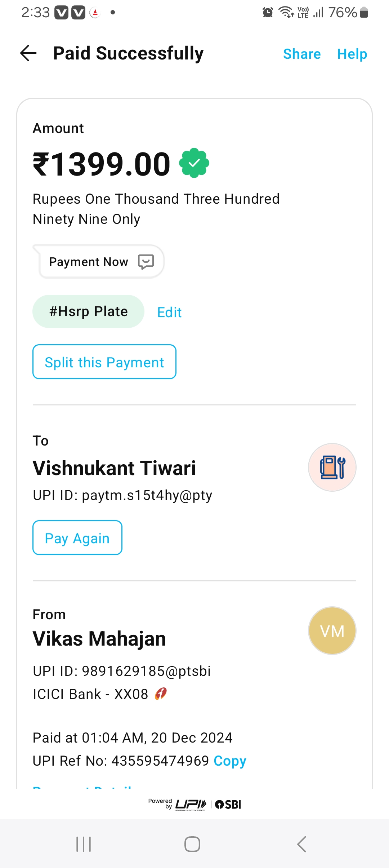Tap the fuel pump merchant icon

coord(332,467)
